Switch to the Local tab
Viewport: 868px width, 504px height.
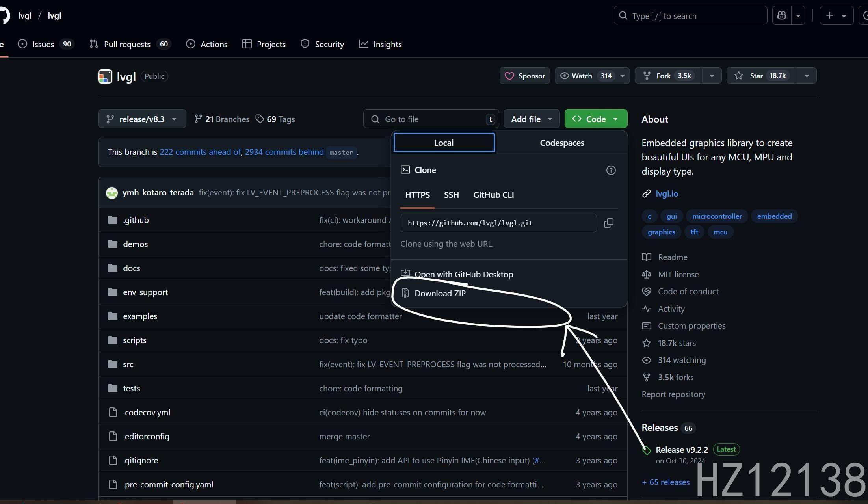tap(444, 143)
